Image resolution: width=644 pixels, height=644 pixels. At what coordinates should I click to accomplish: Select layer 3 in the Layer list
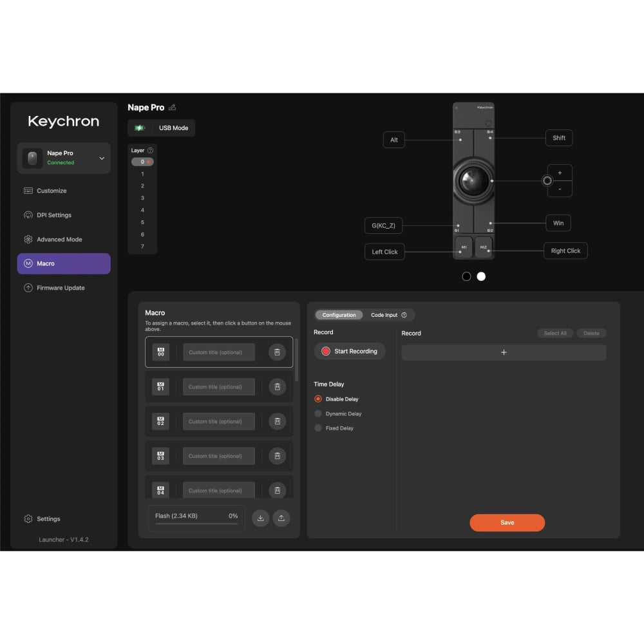click(142, 198)
